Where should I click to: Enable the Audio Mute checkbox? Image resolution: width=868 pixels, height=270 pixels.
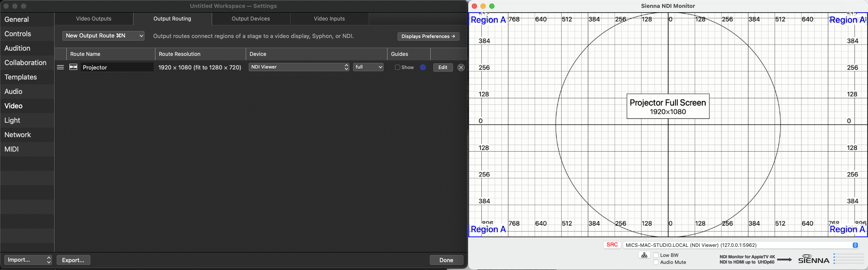tap(656, 262)
